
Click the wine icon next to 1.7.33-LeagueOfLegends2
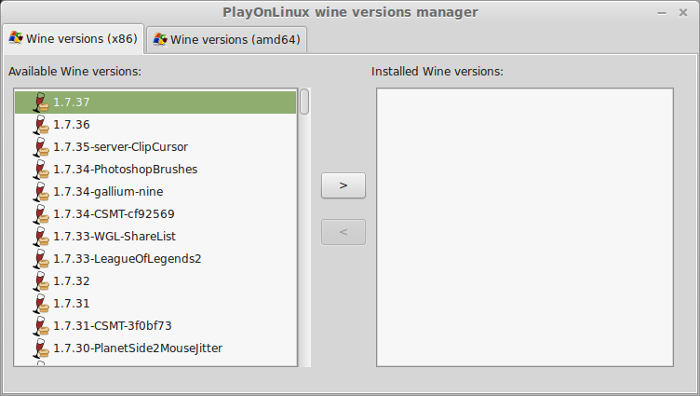point(41,258)
